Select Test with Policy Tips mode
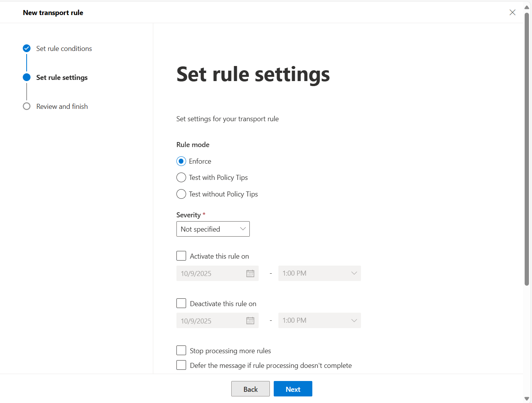 [181, 178]
